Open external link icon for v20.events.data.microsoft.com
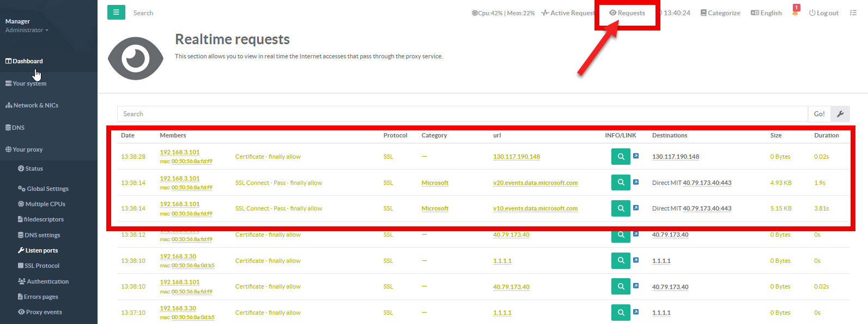Screen dimensions: 868x324 point(636,182)
